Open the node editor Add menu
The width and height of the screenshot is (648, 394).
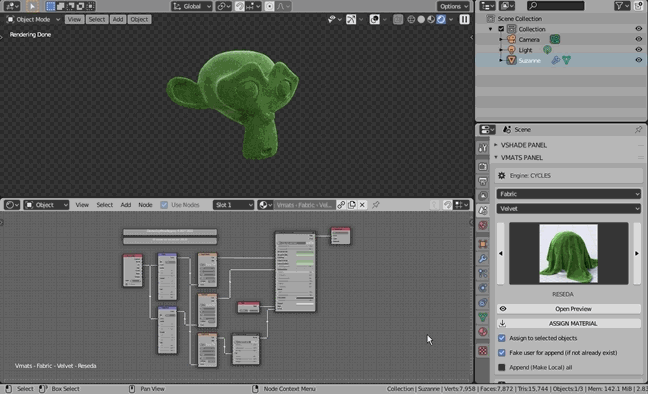pyautogui.click(x=126, y=205)
